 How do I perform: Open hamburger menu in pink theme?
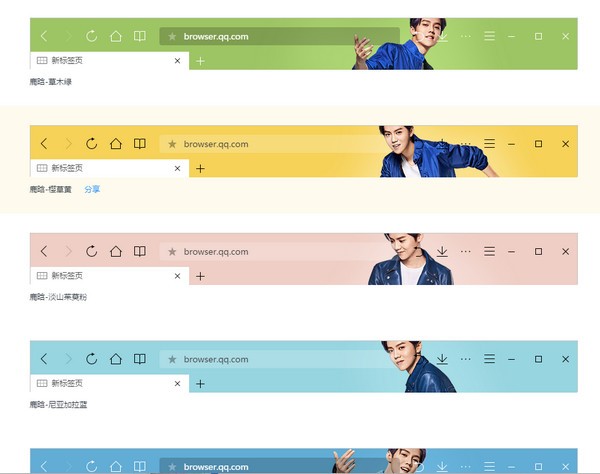(489, 251)
